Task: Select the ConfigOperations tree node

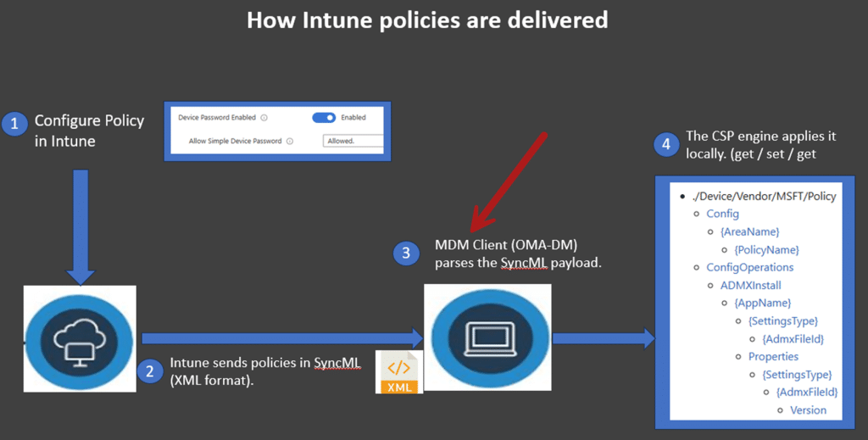Action: click(749, 267)
